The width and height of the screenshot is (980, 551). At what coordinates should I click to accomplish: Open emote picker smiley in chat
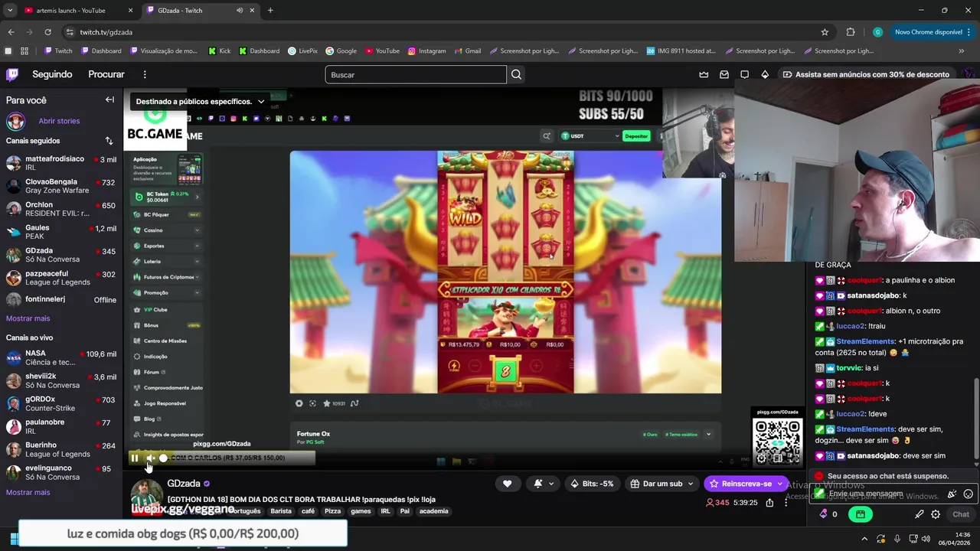[969, 494]
